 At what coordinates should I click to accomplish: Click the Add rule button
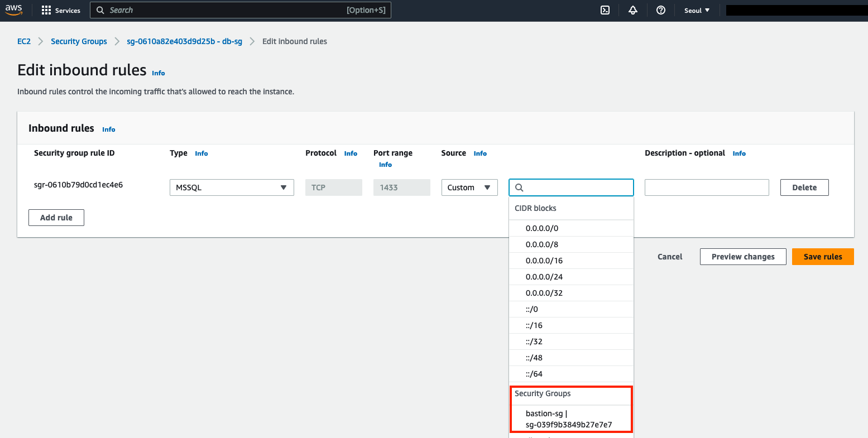[56, 218]
